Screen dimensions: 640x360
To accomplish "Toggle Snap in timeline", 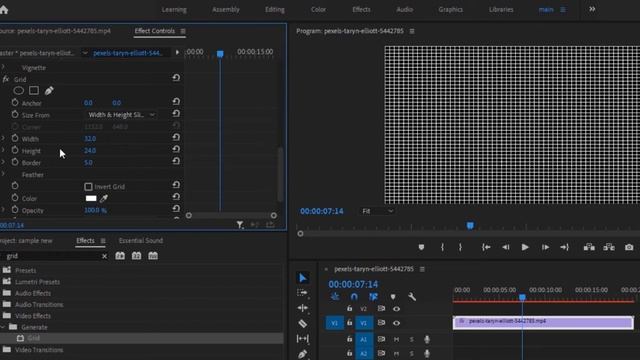I will tap(354, 297).
